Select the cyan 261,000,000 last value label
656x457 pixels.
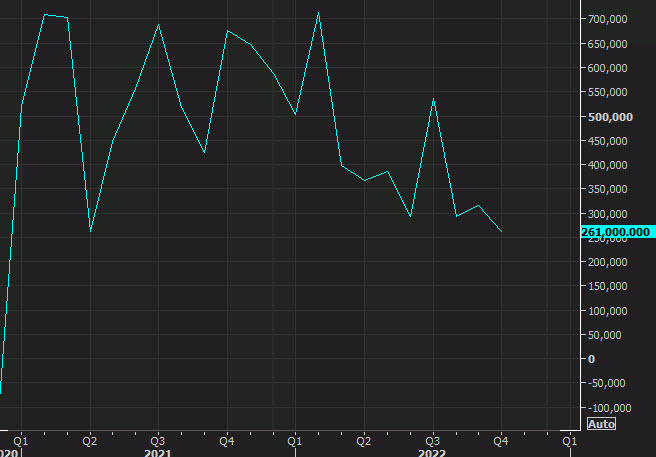coord(618,232)
